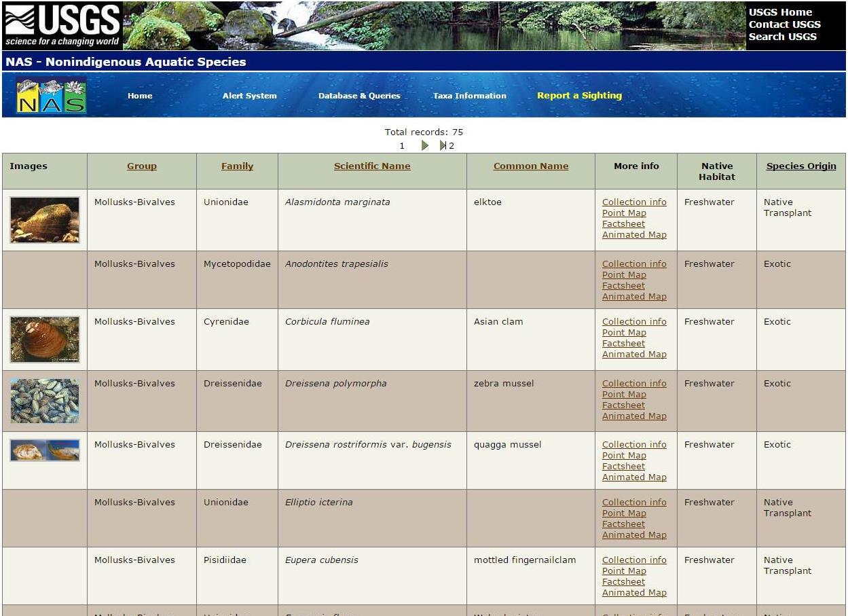Open Animated Map for Anodontites trapesialis
This screenshot has height=616, width=848.
[634, 296]
